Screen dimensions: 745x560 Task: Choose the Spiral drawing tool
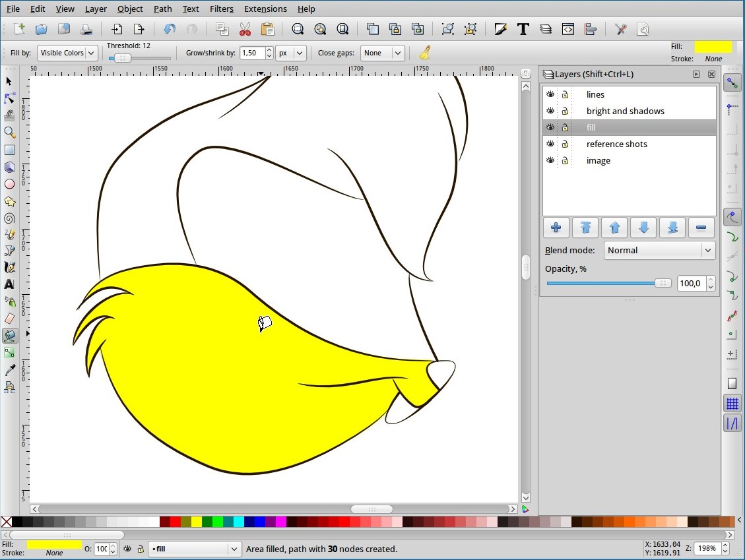pos(9,218)
